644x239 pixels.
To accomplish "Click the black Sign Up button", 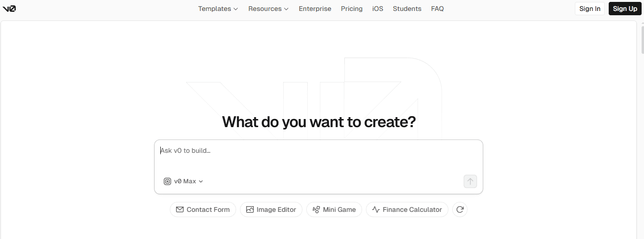I will point(625,9).
